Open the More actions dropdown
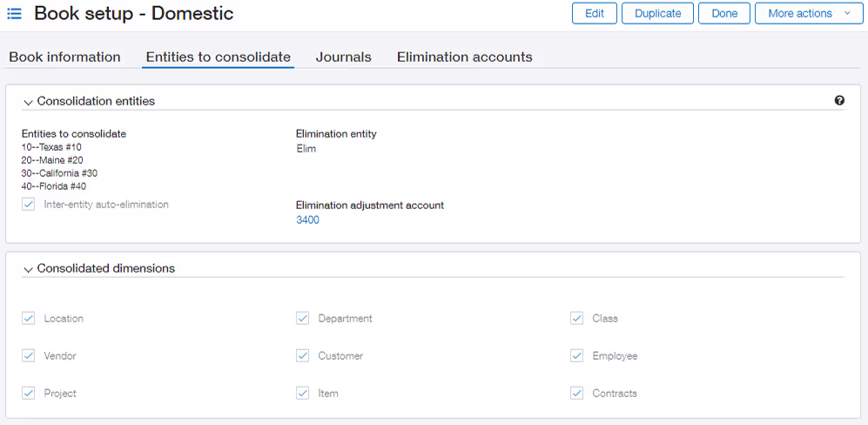Viewport: 868px width, 425px height. 808,13
